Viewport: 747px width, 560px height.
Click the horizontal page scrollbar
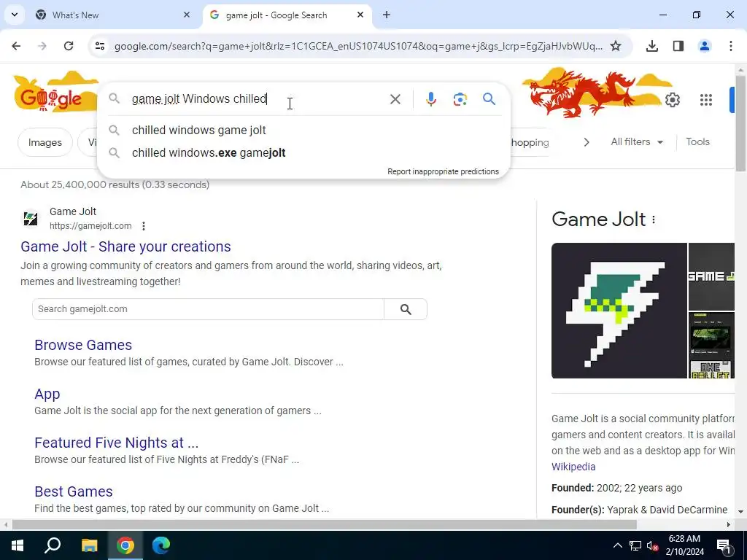(x=324, y=525)
